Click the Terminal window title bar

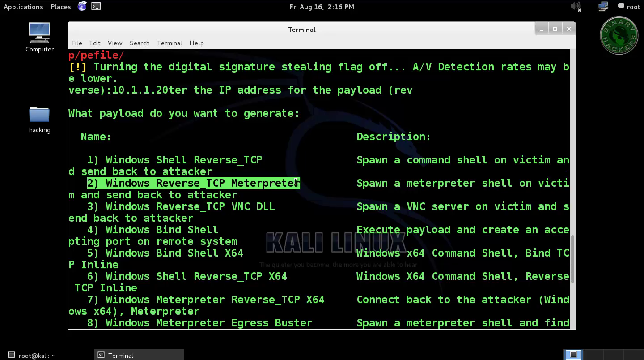click(302, 29)
